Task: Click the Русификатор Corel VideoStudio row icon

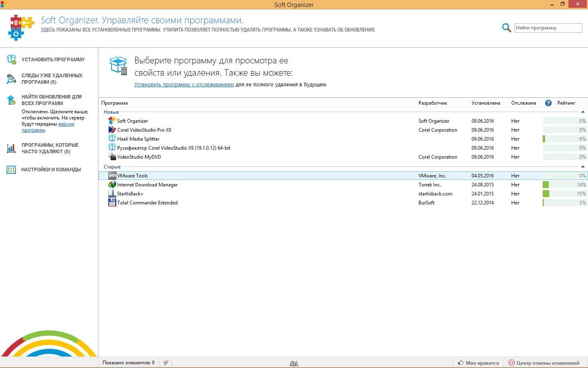Action: point(112,148)
